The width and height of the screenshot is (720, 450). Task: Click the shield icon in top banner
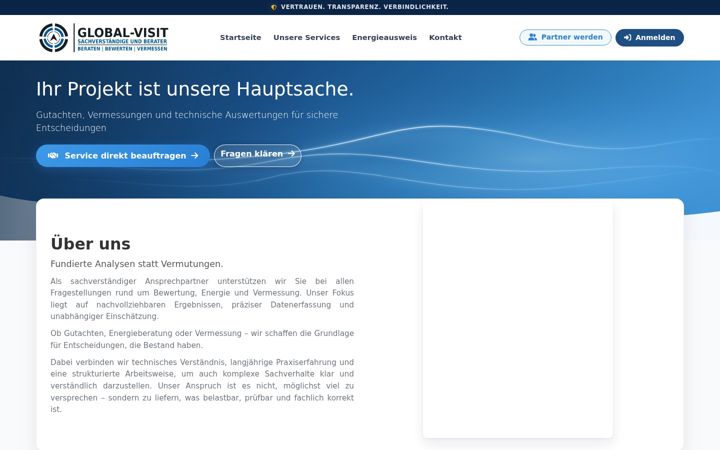274,7
